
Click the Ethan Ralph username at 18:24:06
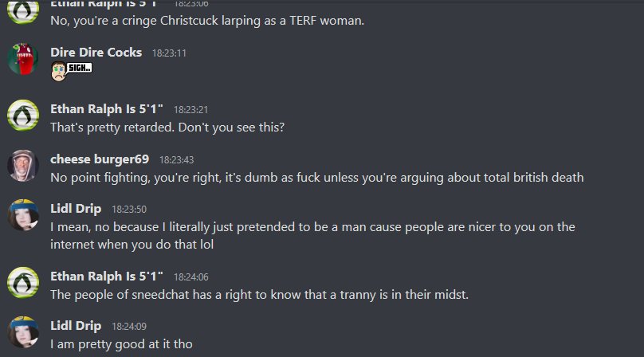pyautogui.click(x=107, y=276)
